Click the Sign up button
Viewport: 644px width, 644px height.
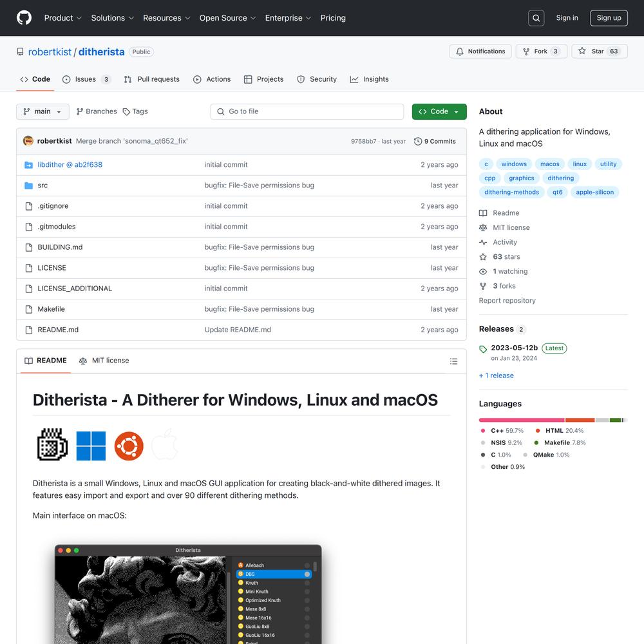609,18
